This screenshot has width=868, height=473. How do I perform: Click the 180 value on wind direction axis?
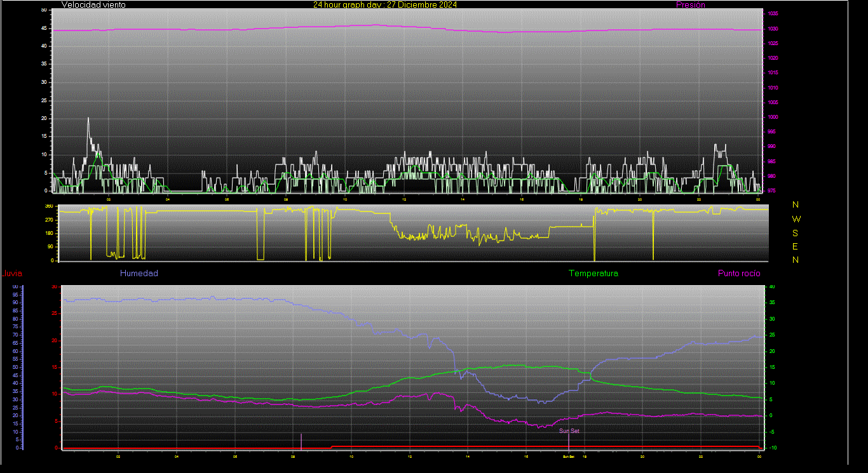pyautogui.click(x=49, y=234)
